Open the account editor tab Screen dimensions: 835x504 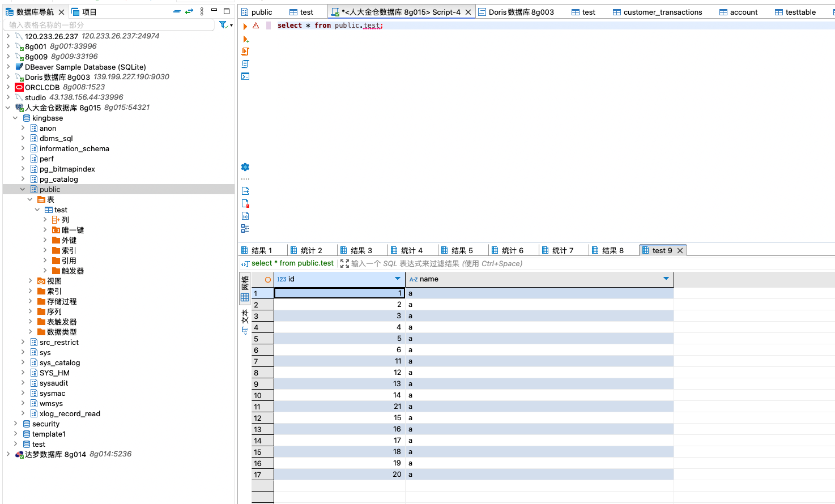[x=739, y=12]
